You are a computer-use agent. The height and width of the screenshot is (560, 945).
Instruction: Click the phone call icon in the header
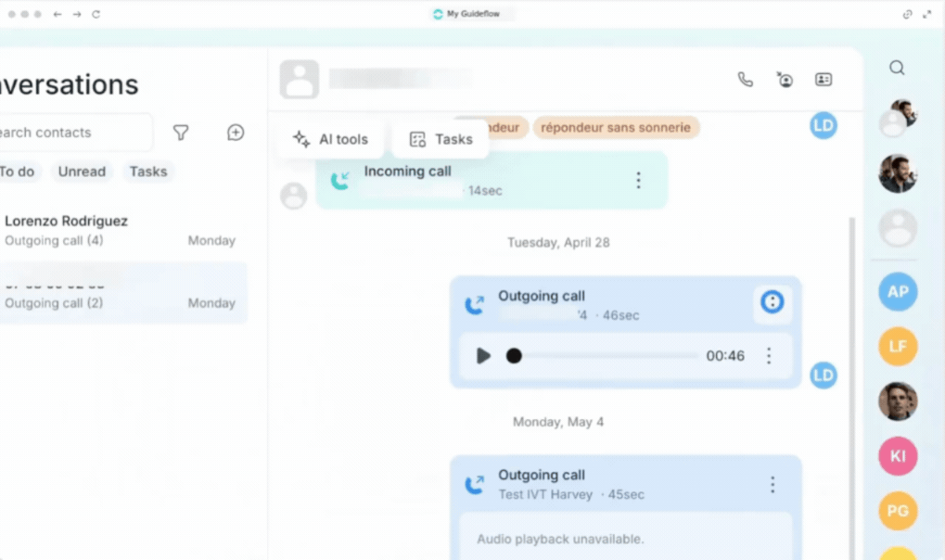tap(746, 80)
